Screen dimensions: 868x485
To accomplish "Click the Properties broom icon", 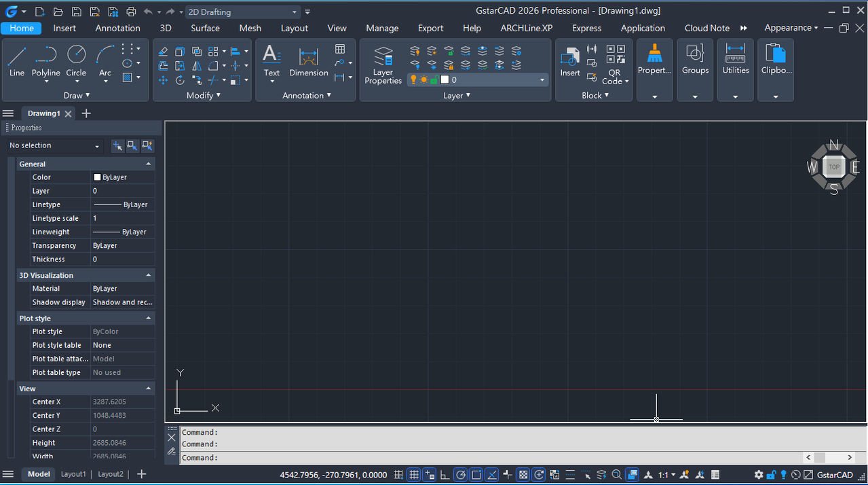I will coord(655,60).
